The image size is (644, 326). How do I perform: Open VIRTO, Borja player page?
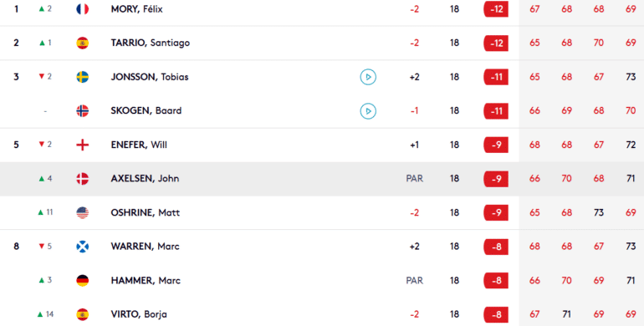click(x=139, y=314)
